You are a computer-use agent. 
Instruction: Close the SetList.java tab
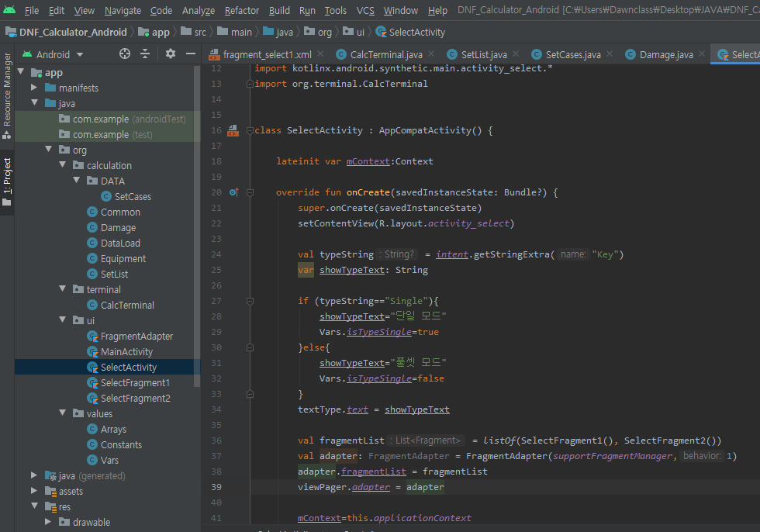tap(516, 54)
